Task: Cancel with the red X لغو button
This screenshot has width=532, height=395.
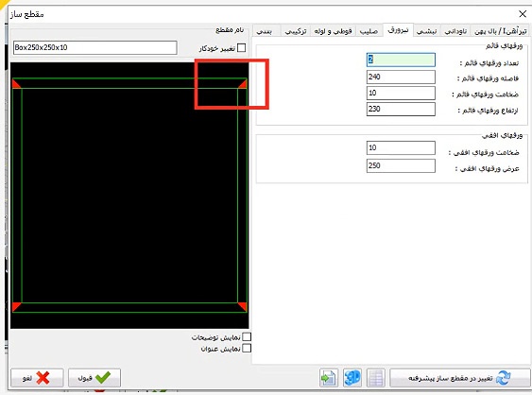Action: [37, 377]
